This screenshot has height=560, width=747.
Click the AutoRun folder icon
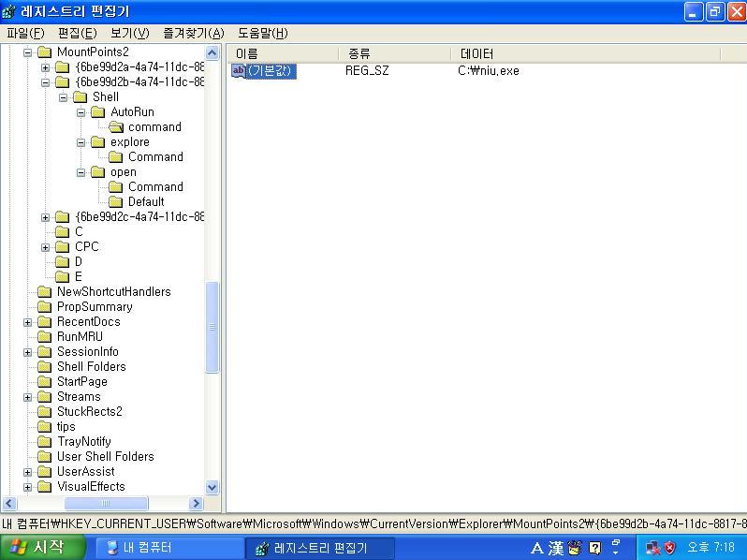click(97, 112)
